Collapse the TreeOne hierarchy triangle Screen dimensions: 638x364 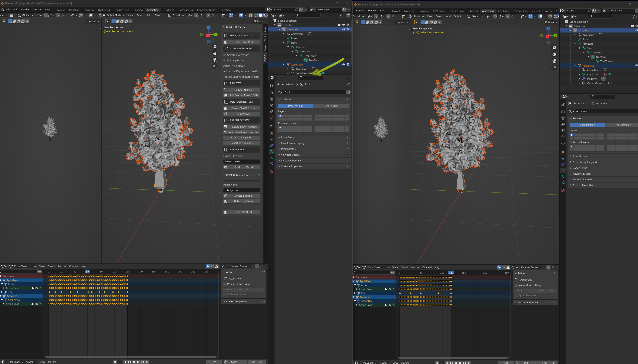pyautogui.click(x=288, y=47)
